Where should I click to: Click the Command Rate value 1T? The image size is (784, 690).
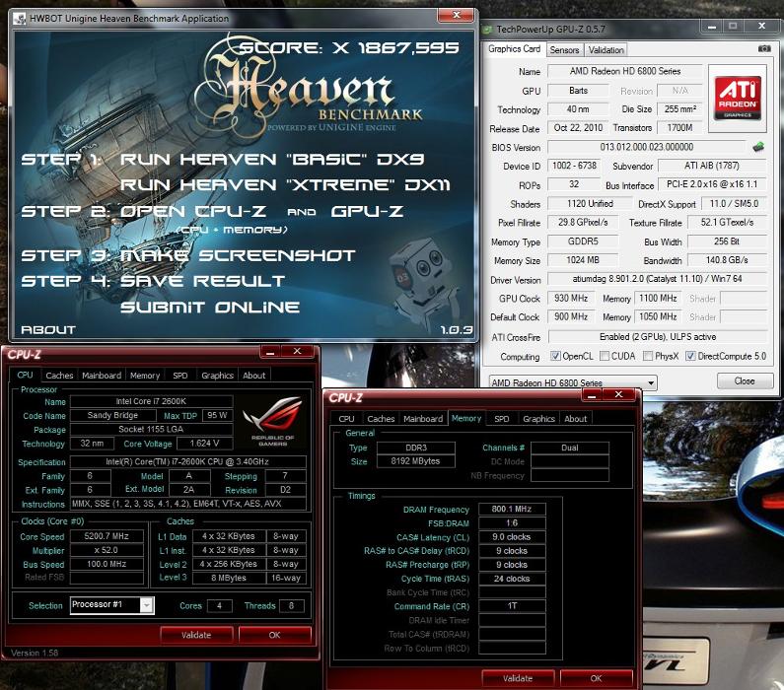512,606
